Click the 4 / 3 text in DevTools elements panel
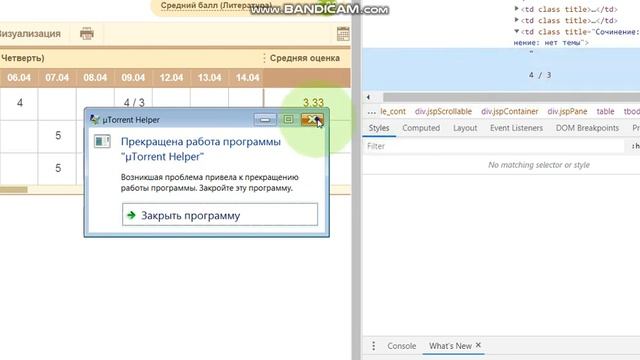 point(540,75)
